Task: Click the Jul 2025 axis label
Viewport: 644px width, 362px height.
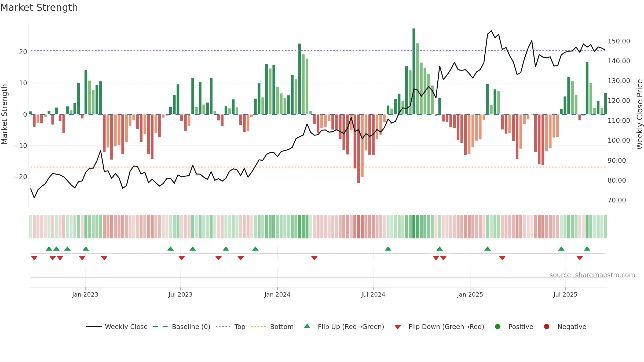Action: pos(565,294)
